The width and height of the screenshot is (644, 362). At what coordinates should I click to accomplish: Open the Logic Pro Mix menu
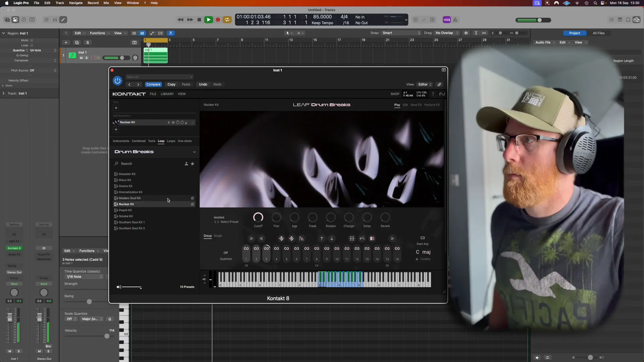coord(106,3)
